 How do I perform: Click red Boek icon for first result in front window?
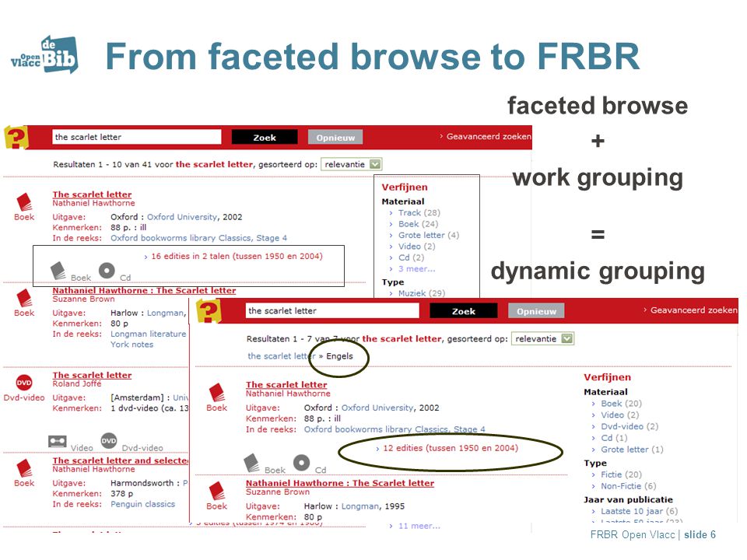217,392
